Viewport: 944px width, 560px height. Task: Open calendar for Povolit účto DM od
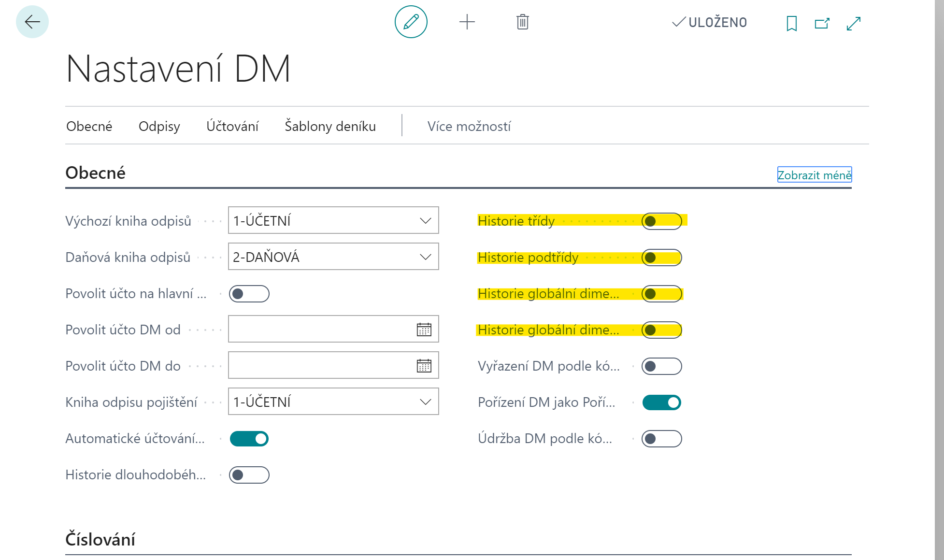click(424, 330)
